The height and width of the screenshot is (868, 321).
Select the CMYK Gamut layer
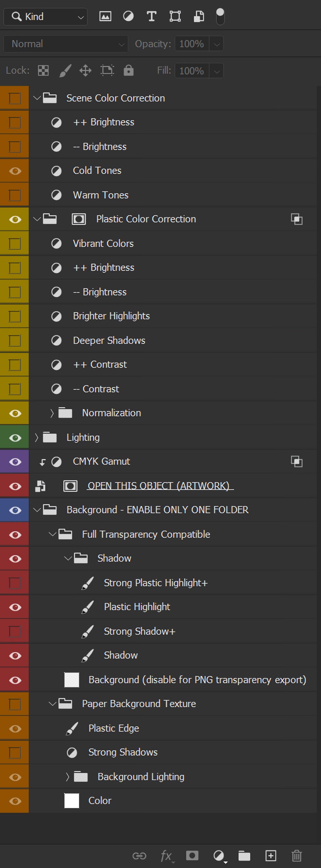(x=102, y=462)
